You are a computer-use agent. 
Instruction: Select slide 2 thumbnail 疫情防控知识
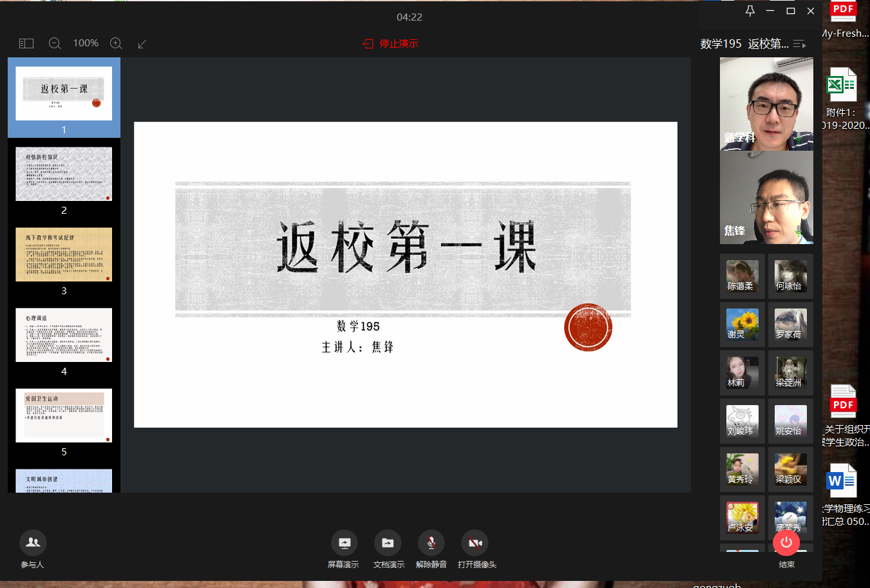click(64, 174)
